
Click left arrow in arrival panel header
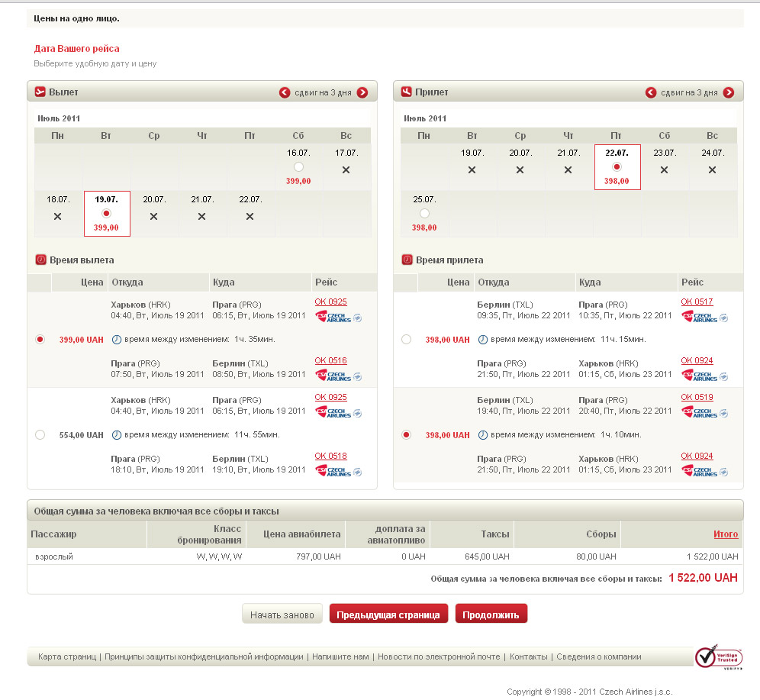651,92
